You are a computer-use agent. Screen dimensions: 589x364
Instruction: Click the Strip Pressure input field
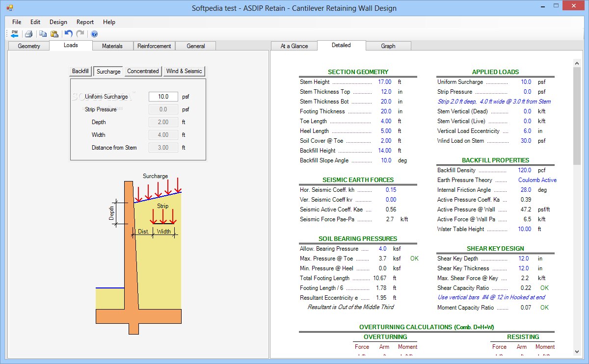point(163,109)
